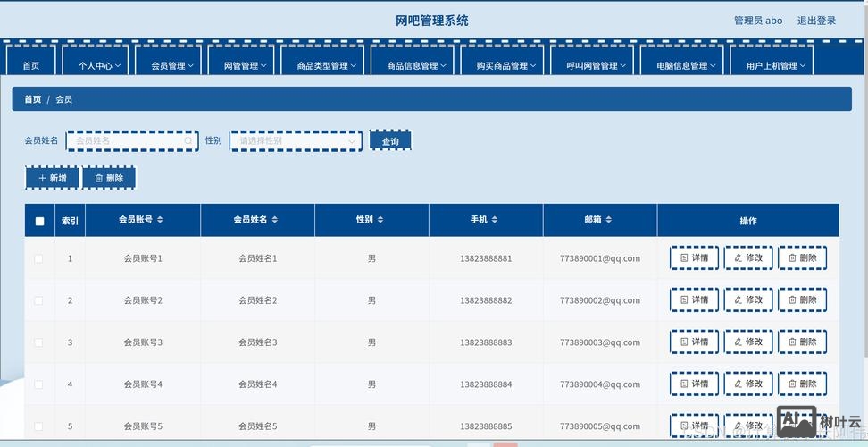Click the batch 删除 button above table
868x447 pixels.
(109, 178)
